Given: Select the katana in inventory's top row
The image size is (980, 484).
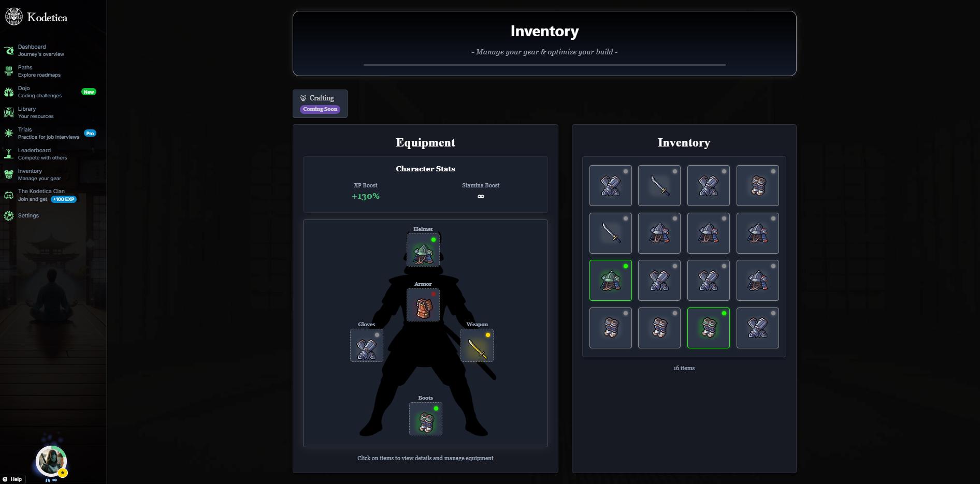Looking at the screenshot, I should 659,185.
